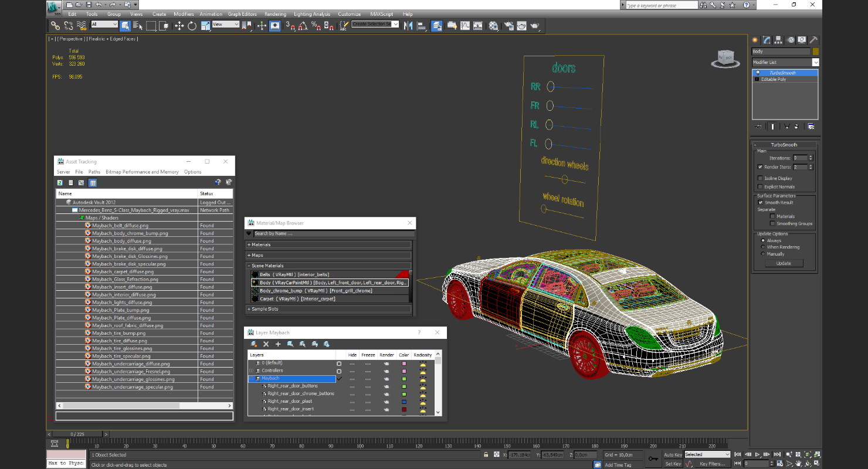
Task: Click the Set Key button
Action: (673, 464)
